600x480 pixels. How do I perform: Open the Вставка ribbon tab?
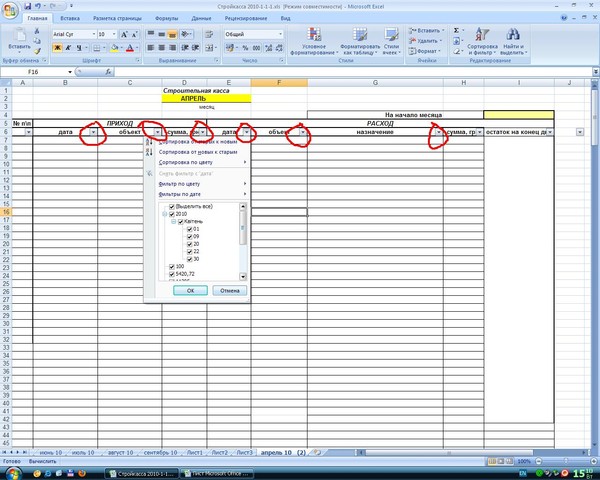point(70,18)
